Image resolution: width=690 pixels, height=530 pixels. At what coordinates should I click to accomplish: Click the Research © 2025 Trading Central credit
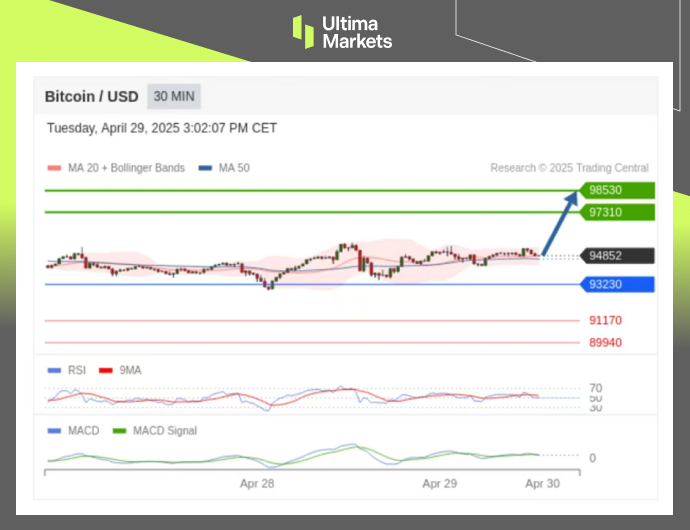pos(569,168)
